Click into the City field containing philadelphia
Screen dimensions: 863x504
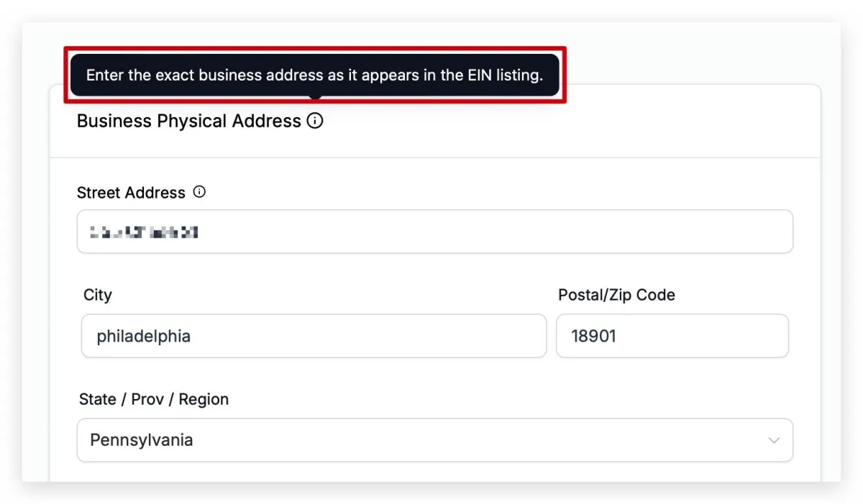(314, 336)
